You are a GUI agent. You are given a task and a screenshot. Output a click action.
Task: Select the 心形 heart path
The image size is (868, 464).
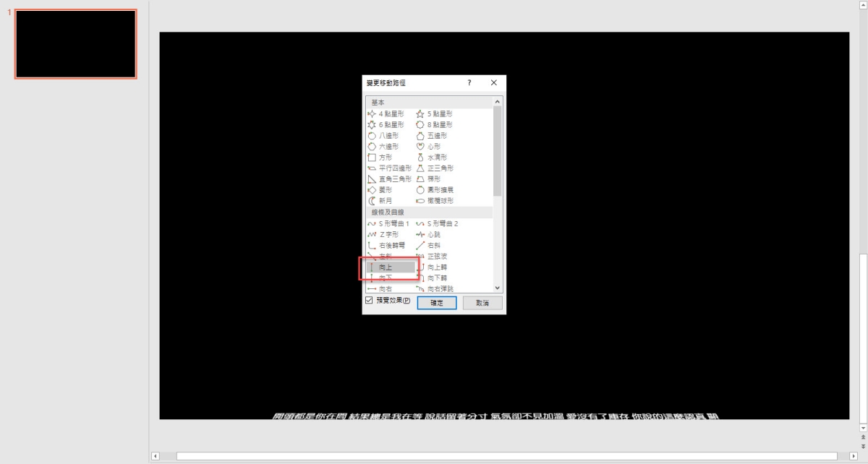[x=427, y=147]
